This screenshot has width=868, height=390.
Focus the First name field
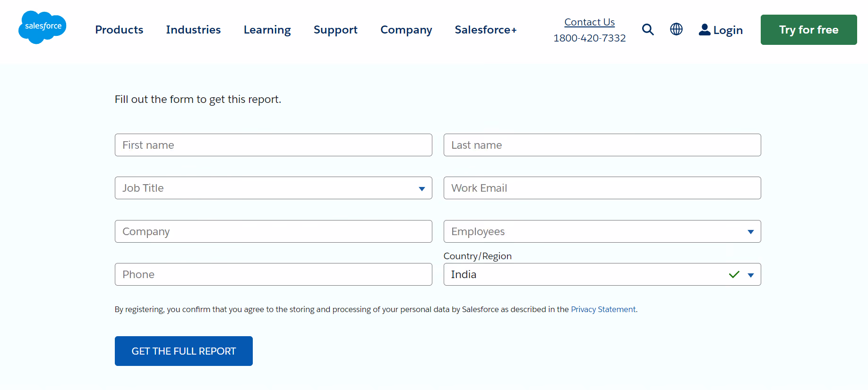(273, 145)
